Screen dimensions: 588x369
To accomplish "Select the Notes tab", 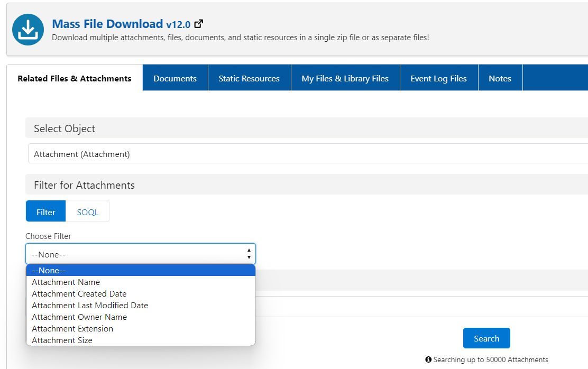I will [500, 78].
